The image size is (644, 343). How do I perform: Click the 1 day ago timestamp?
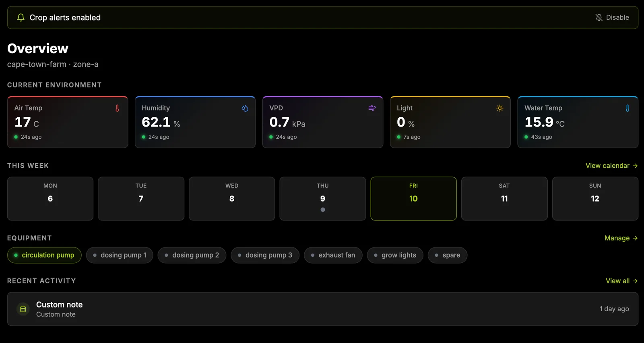click(614, 309)
